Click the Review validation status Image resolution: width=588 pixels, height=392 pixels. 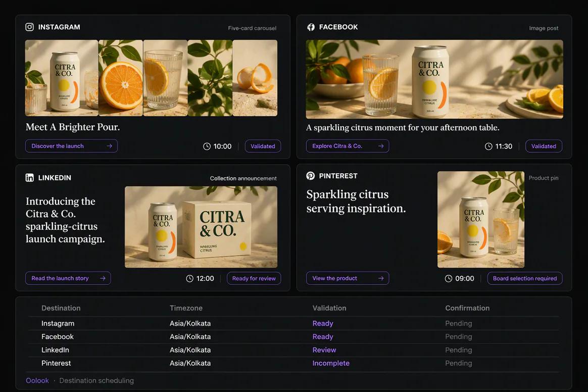[324, 350]
